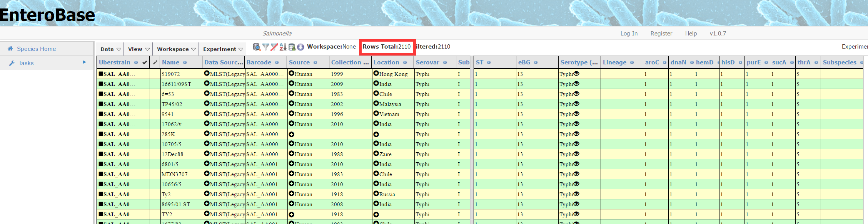Click the Register link
This screenshot has height=224, width=868.
(661, 34)
